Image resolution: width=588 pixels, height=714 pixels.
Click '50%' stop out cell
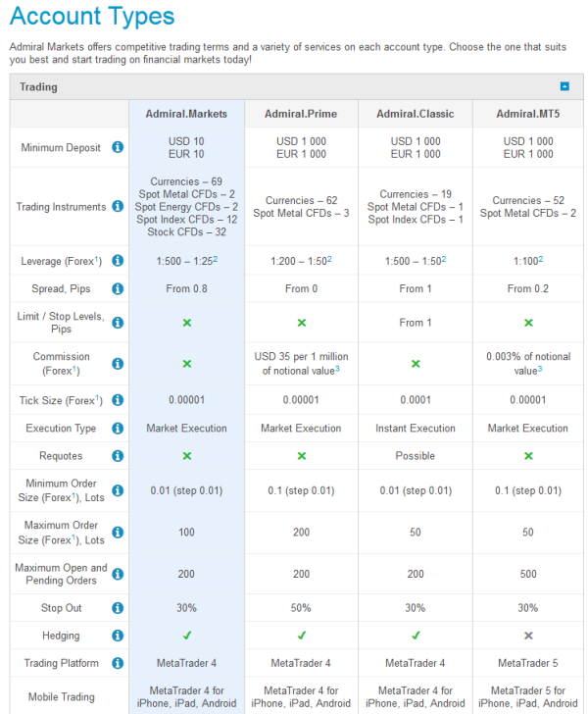click(301, 608)
